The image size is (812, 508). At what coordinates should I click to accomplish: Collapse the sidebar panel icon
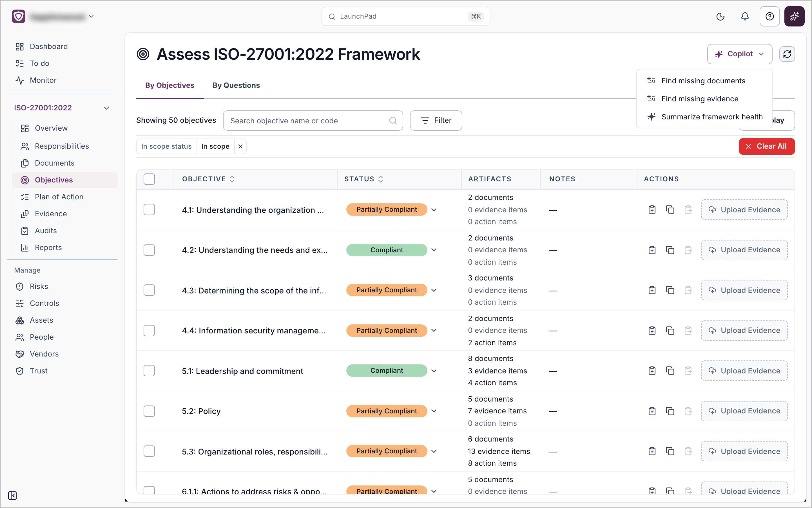click(12, 496)
